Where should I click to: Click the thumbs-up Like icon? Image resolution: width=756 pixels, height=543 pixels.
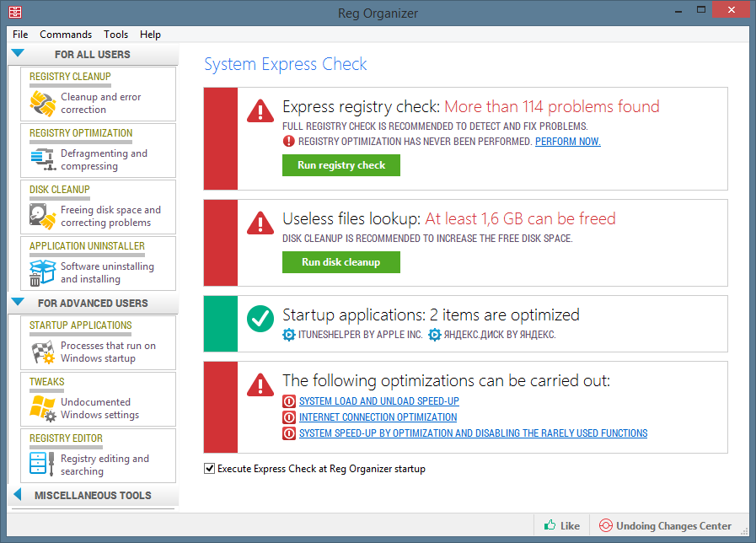click(550, 525)
